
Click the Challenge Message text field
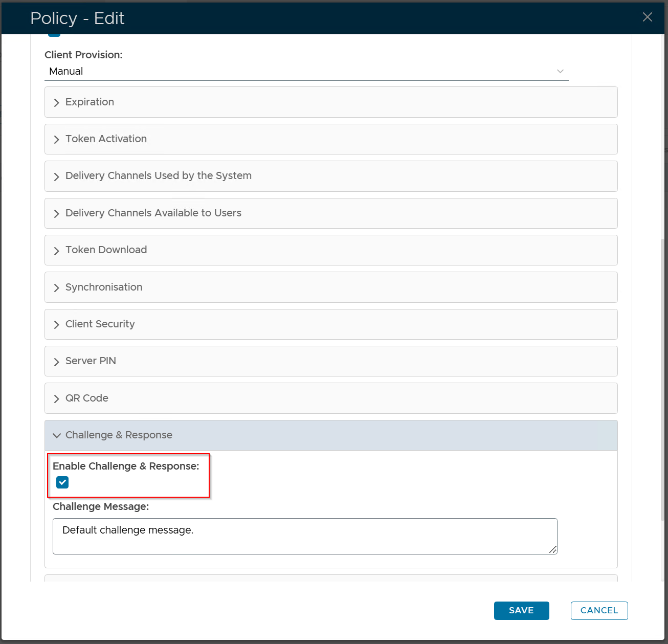pos(304,536)
